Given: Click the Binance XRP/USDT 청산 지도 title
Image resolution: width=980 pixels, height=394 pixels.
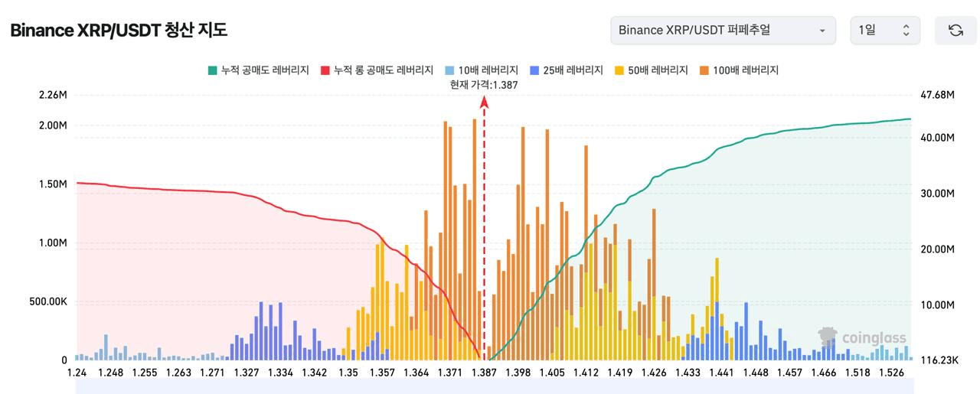Looking at the screenshot, I should tap(119, 31).
